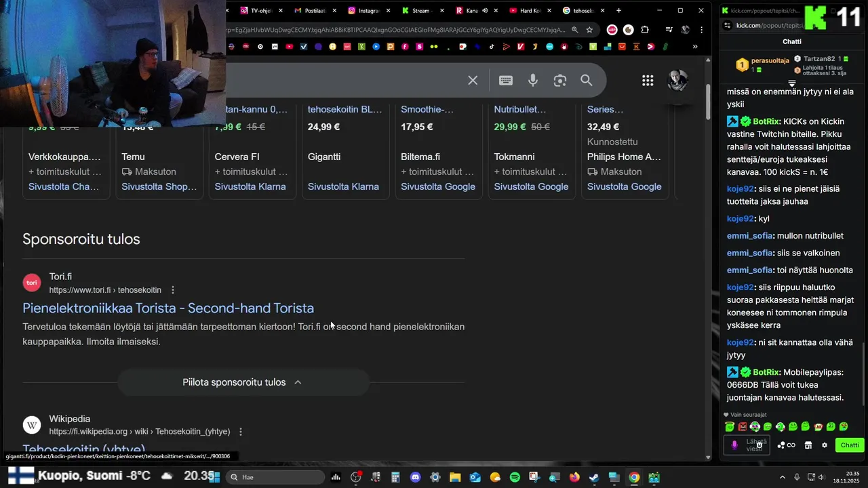868x488 pixels.
Task: Open Spotify from the taskbar
Action: pos(515,477)
